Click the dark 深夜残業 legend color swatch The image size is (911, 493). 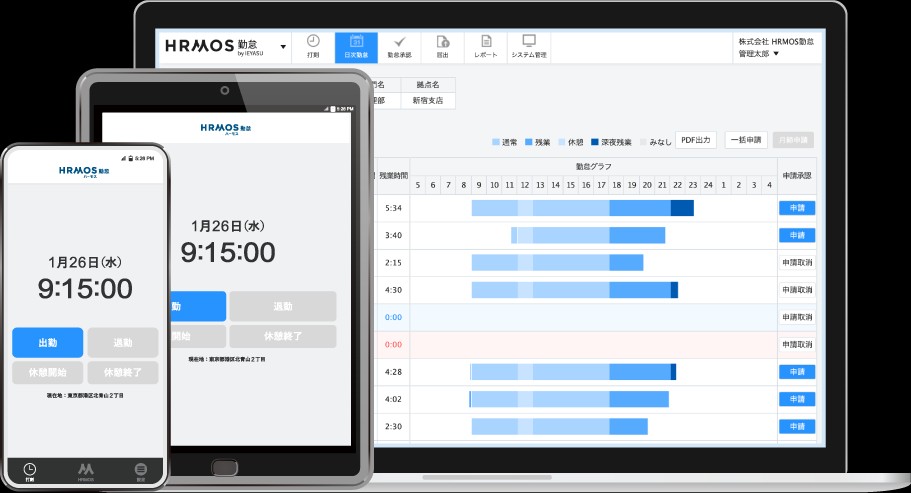point(594,142)
